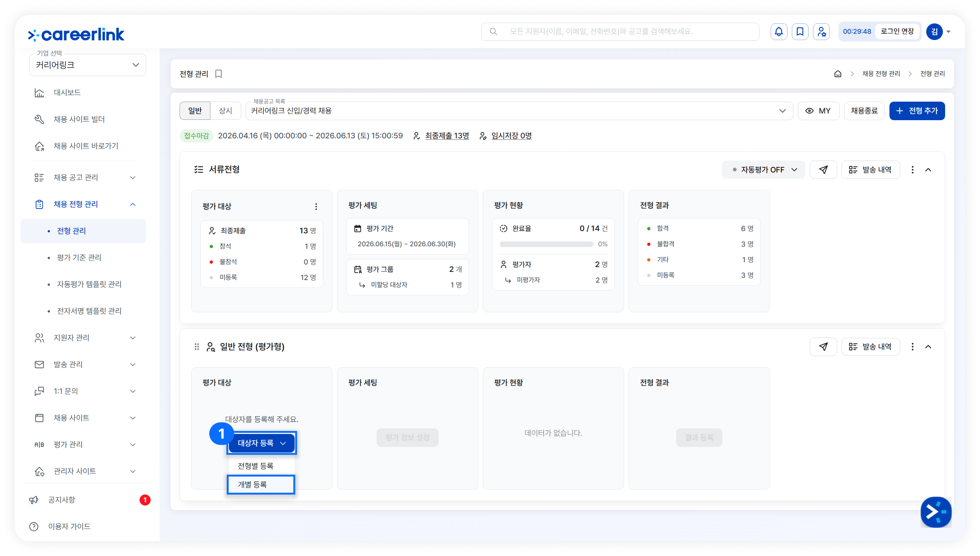
Task: Open the 일반 전형 section more options menu
Action: coord(912,347)
